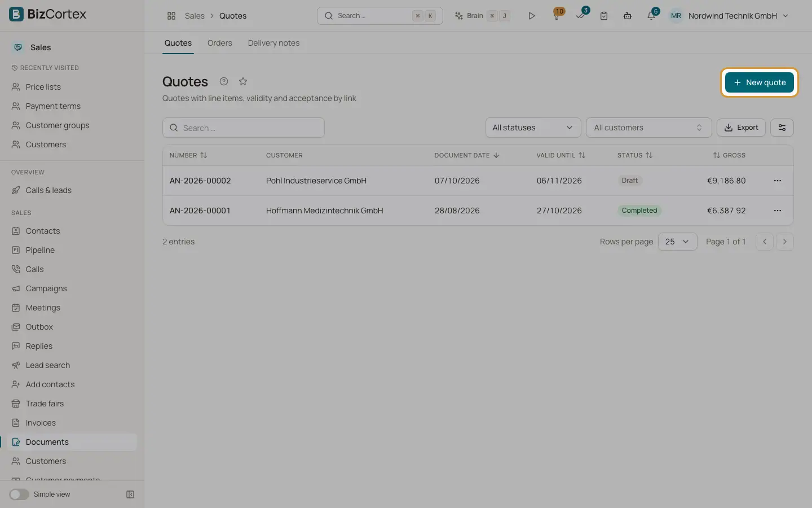This screenshot has height=508, width=812.
Task: Click the apps grid icon near Sales breadcrumb
Action: click(x=171, y=16)
